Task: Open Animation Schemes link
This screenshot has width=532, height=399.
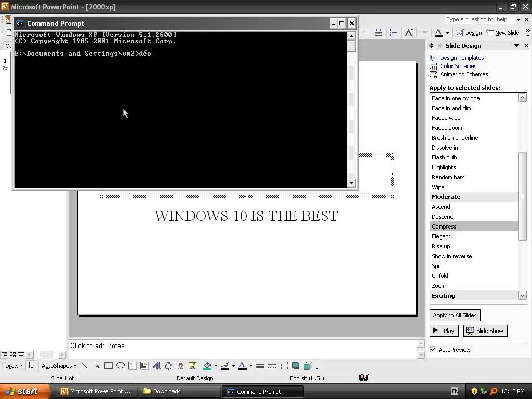Action: (x=464, y=74)
